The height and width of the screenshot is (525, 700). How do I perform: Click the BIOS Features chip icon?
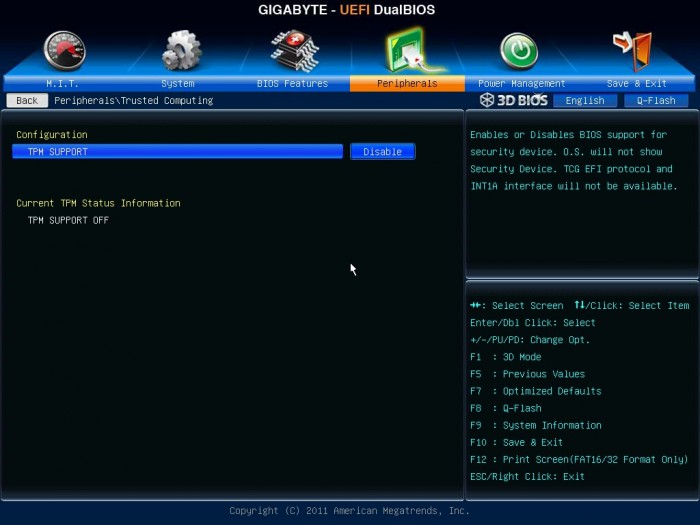click(295, 50)
